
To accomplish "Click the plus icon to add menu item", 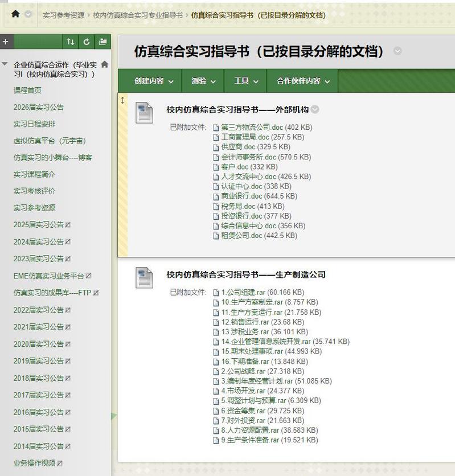I will click(x=5, y=42).
